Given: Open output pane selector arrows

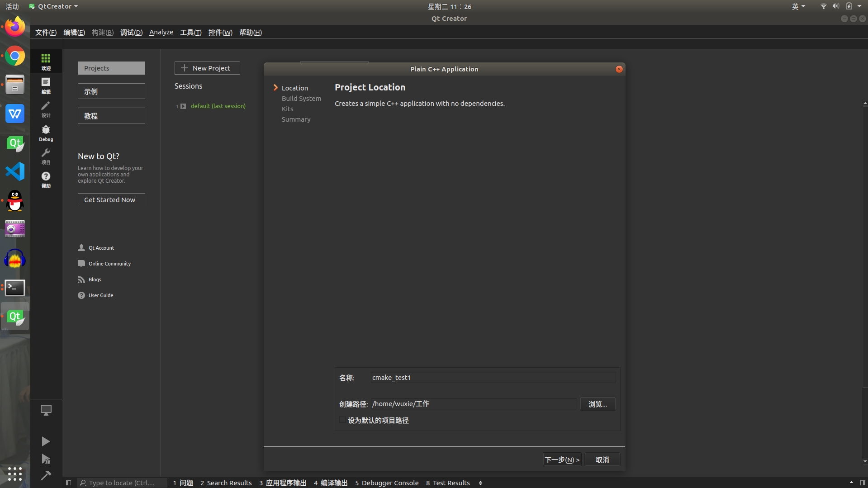Looking at the screenshot, I should 480,483.
